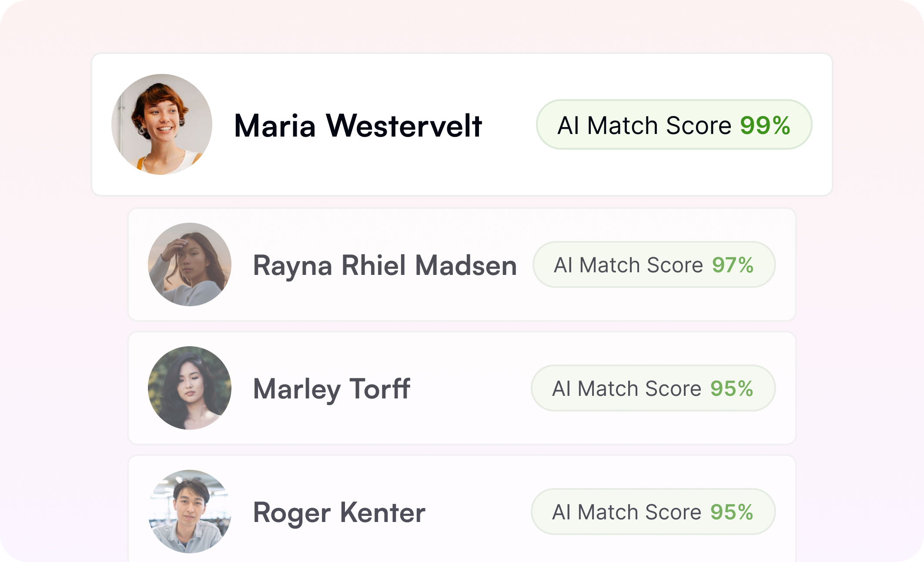924x562 pixels.
Task: Click the green 97% score value
Action: [x=733, y=265]
